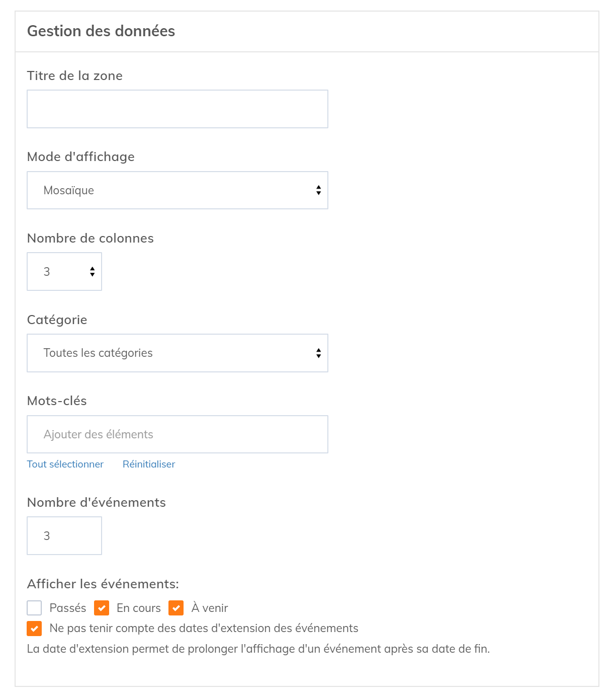Click the Nombre d'événements label
This screenshot has width=615, height=700.
point(97,503)
